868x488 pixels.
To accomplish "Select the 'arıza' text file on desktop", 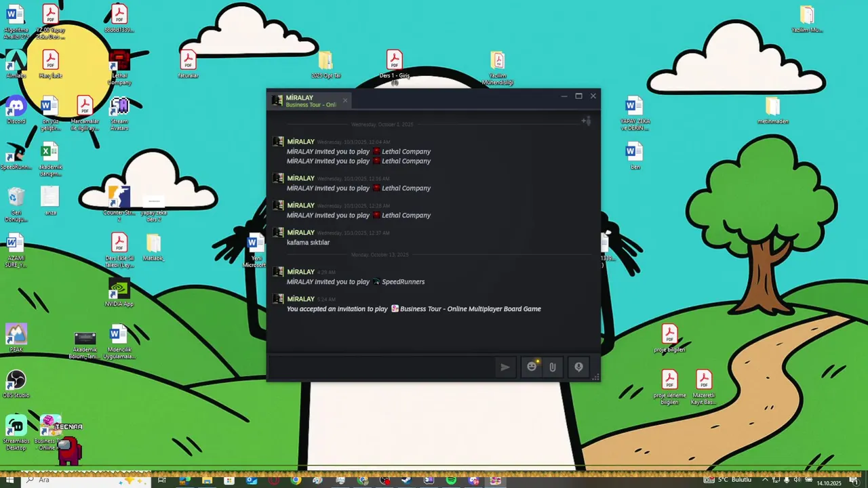I will coord(50,201).
